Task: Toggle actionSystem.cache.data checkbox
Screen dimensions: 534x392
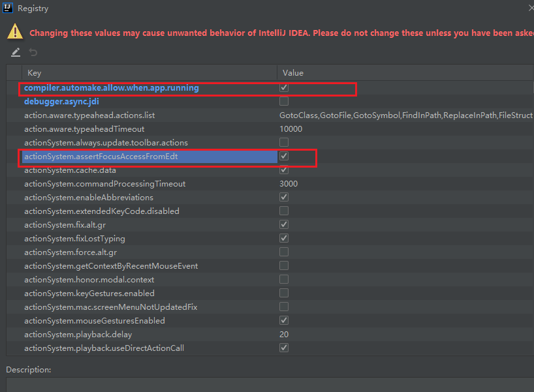Action: tap(284, 170)
